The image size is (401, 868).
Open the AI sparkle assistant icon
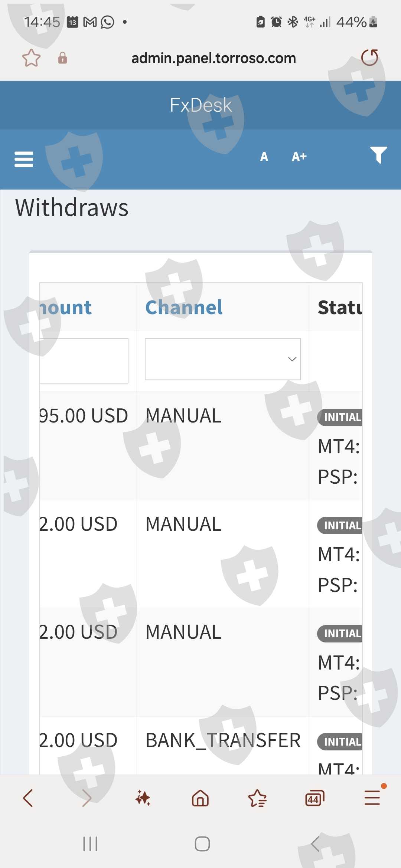pyautogui.click(x=143, y=798)
